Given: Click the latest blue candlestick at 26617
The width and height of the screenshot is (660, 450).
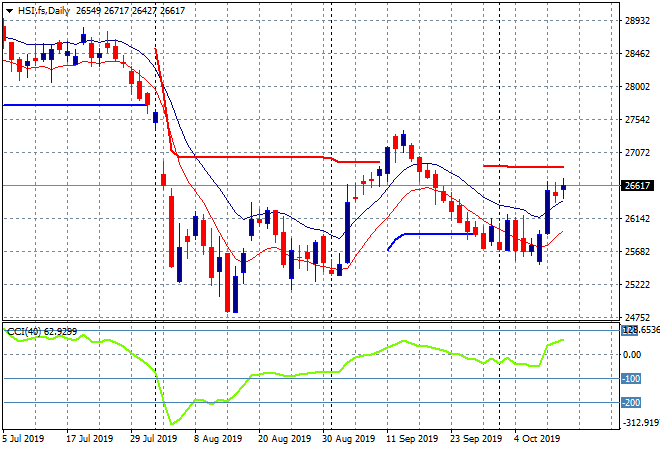Looking at the screenshot, I should click(563, 187).
